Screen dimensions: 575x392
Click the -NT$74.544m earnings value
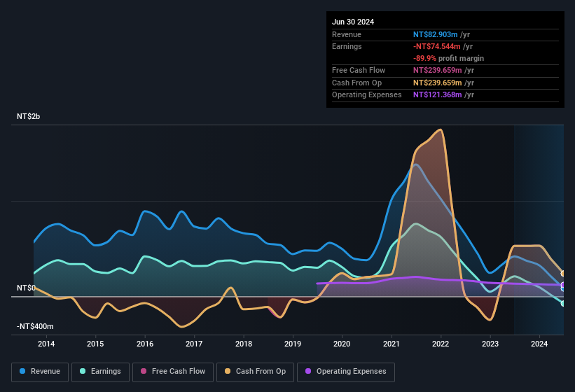tap(437, 46)
